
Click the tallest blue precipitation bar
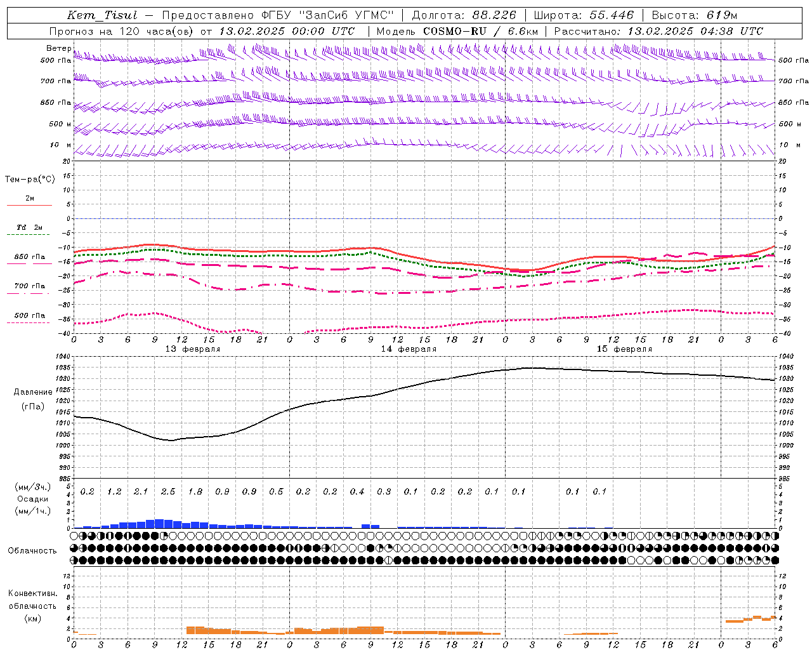[159, 524]
